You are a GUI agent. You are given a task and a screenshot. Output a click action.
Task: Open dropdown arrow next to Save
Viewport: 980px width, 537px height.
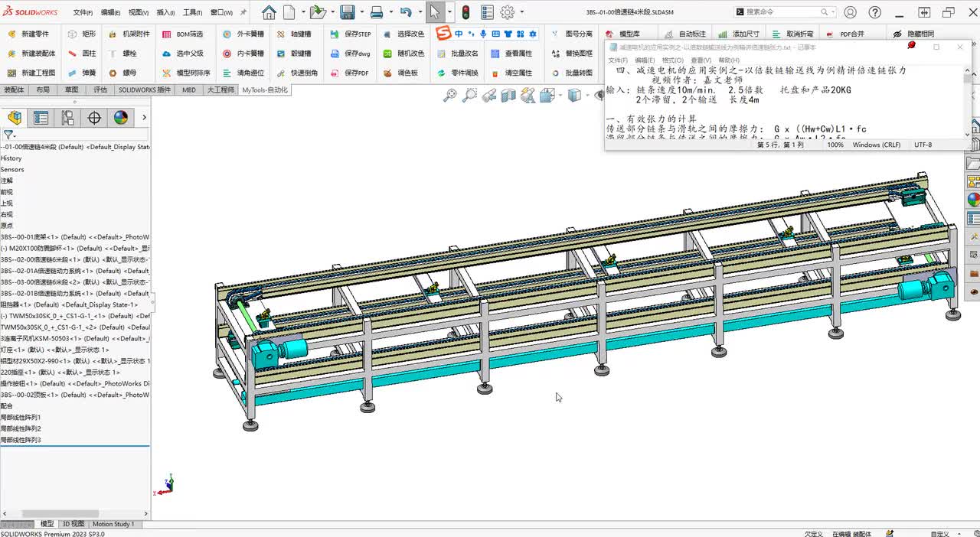pyautogui.click(x=361, y=12)
